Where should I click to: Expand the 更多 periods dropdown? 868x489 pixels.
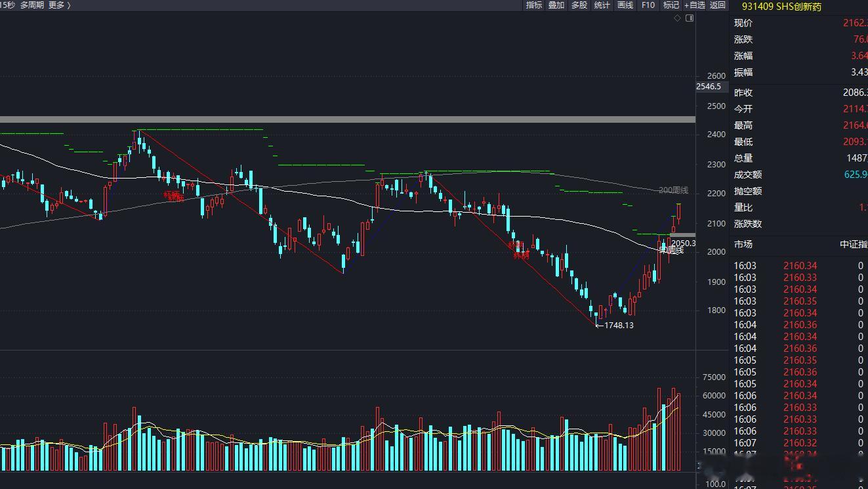[60, 5]
